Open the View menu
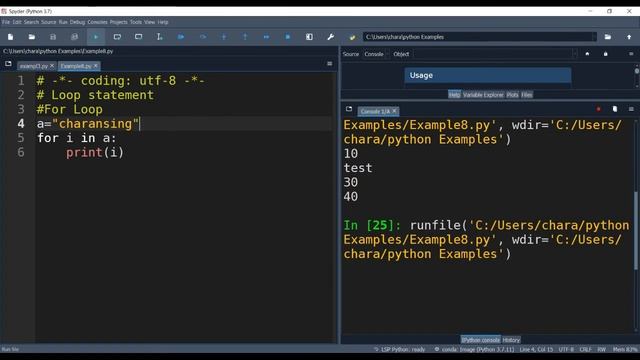640x360 pixels. [149, 22]
